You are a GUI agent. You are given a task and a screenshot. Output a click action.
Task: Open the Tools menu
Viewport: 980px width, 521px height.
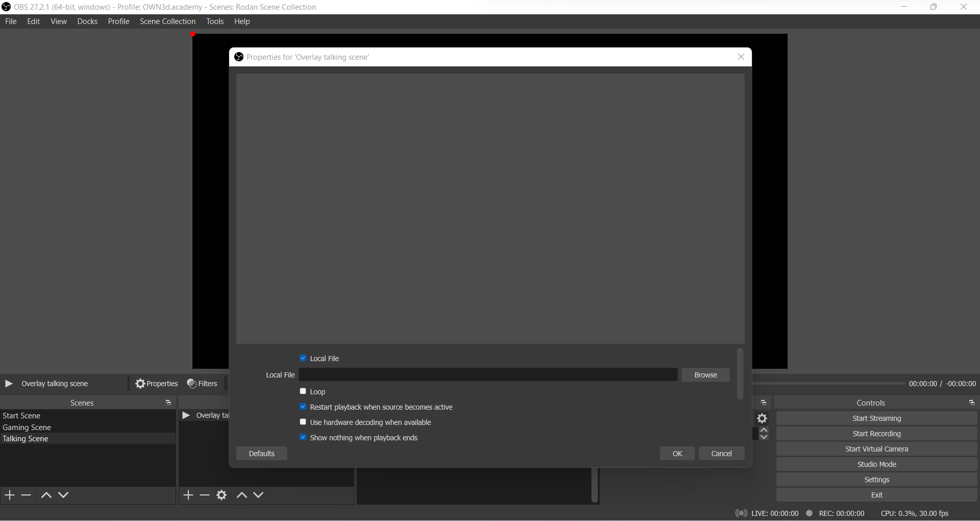(215, 21)
